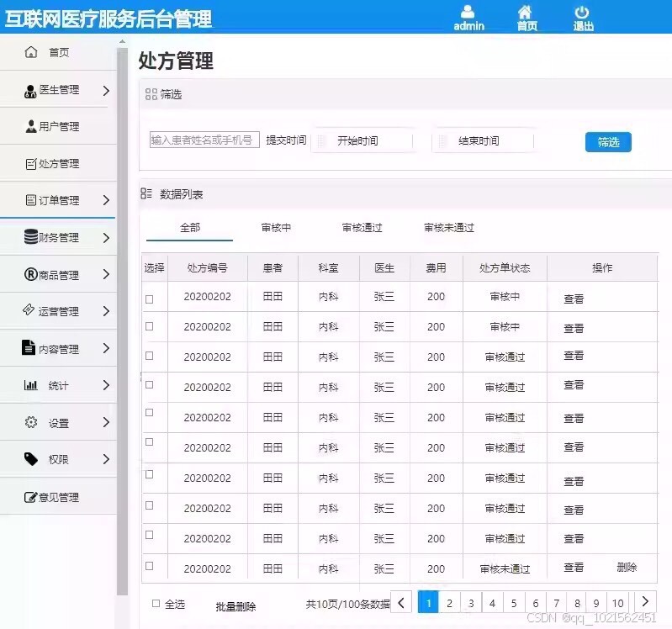Click the previous page arrow

pyautogui.click(x=401, y=602)
